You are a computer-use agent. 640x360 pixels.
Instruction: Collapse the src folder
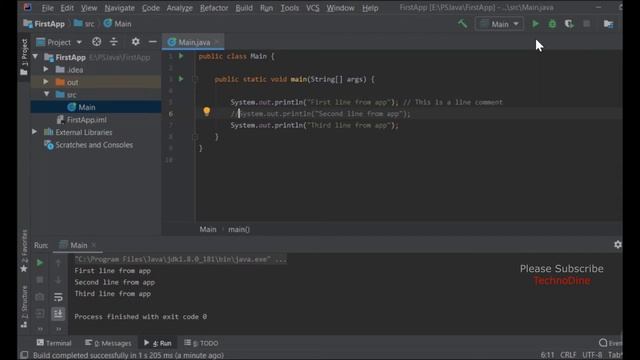click(47, 94)
